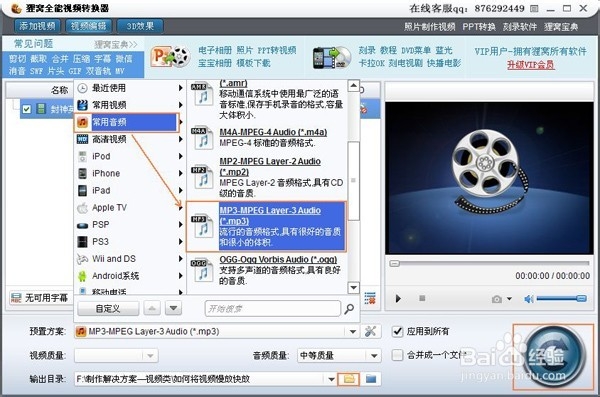This screenshot has height=397, width=600.
Task: Click the 添加视频 button
Action: click(x=38, y=26)
